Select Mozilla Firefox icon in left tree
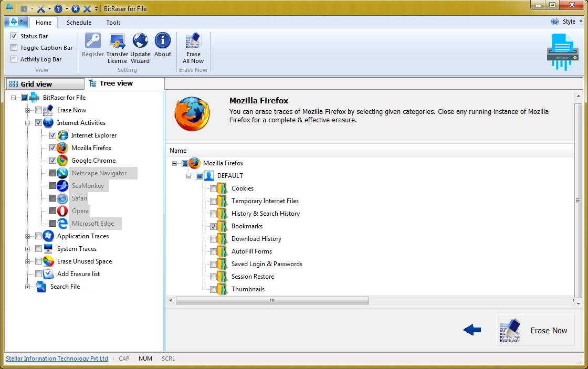Viewport: 588px width, 369px height. (62, 147)
